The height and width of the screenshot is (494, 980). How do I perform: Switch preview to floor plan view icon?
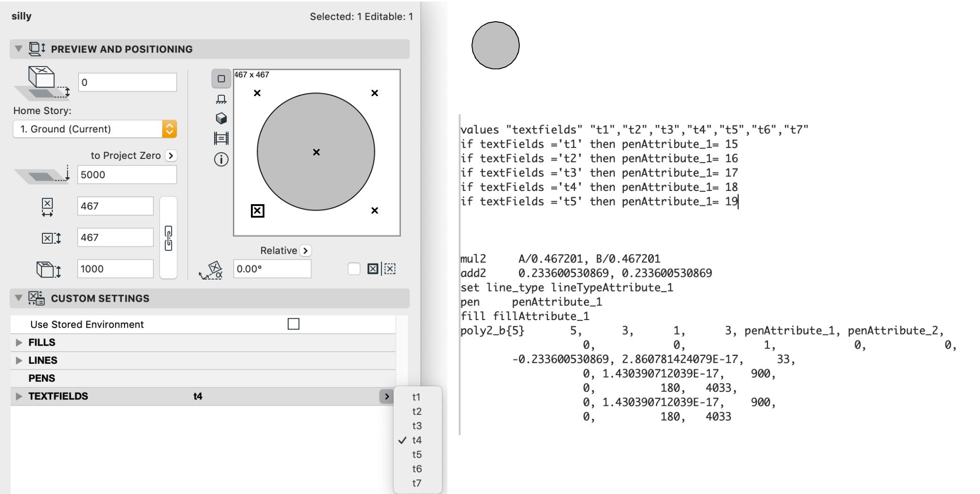[x=221, y=99]
